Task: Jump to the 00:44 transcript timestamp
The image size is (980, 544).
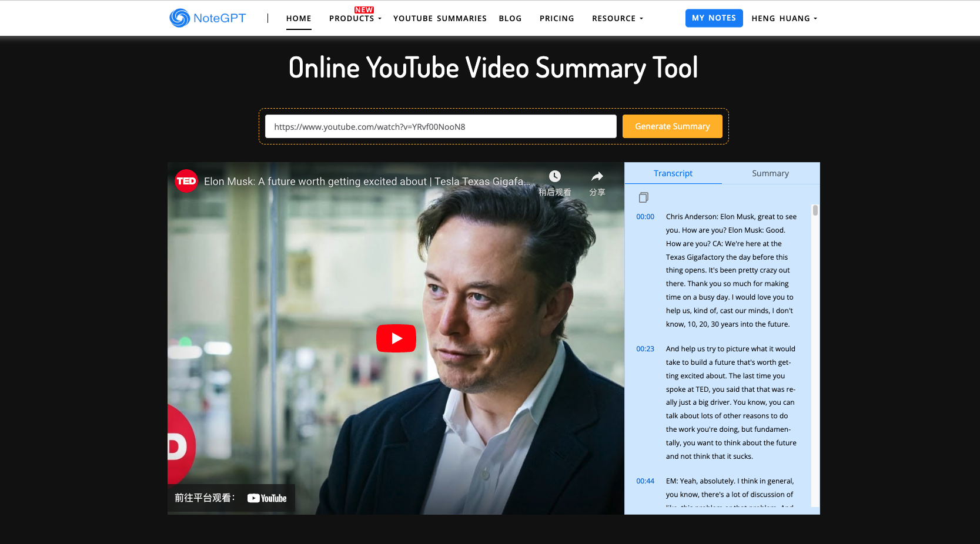Action: (x=645, y=481)
